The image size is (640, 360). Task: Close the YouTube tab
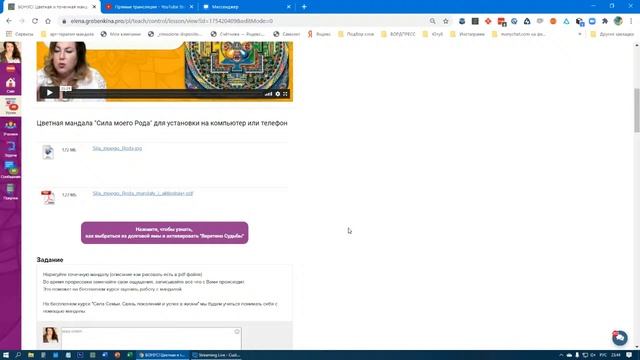click(191, 7)
